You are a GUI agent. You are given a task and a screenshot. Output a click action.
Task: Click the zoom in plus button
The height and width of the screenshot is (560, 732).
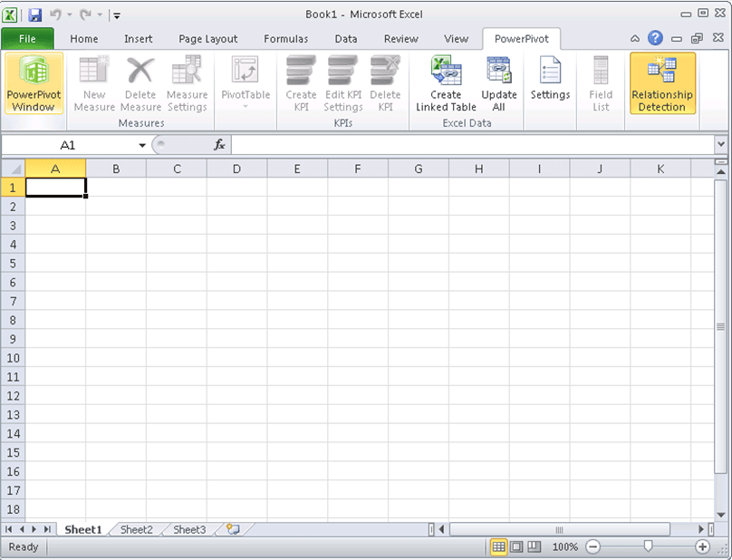click(x=702, y=547)
